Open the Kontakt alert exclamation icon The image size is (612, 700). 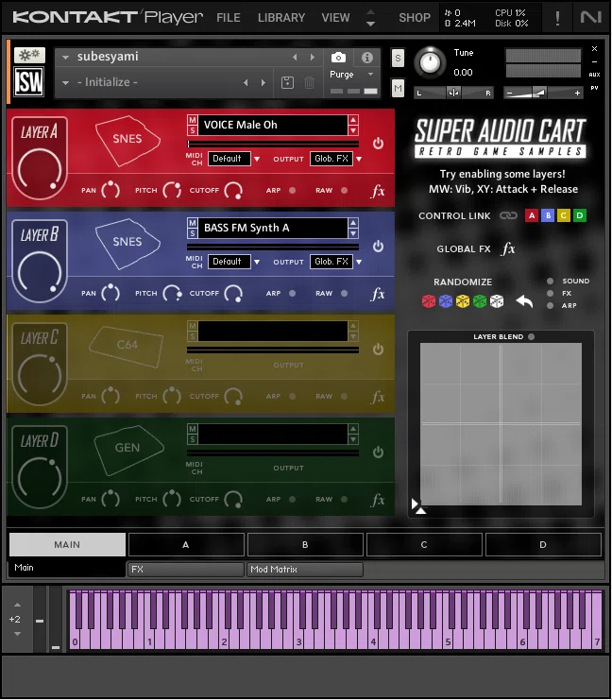pos(557,18)
